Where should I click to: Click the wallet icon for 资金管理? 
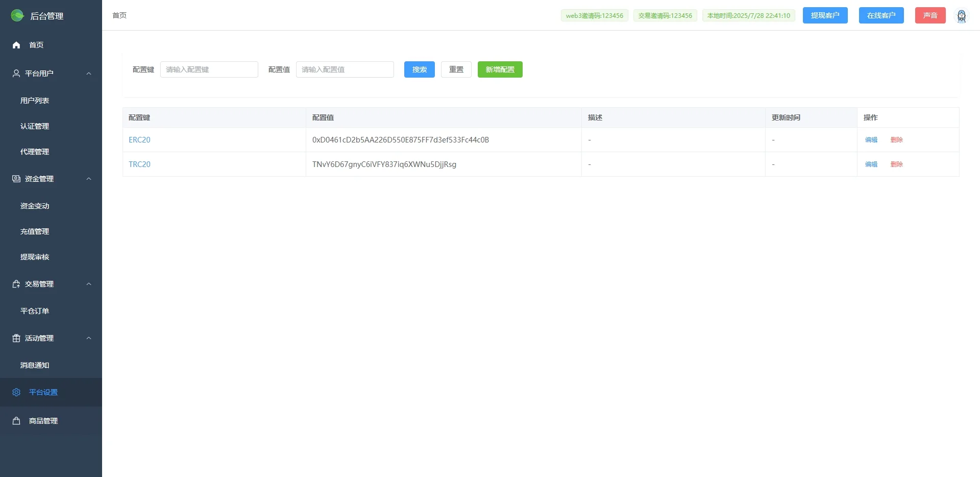coord(16,179)
